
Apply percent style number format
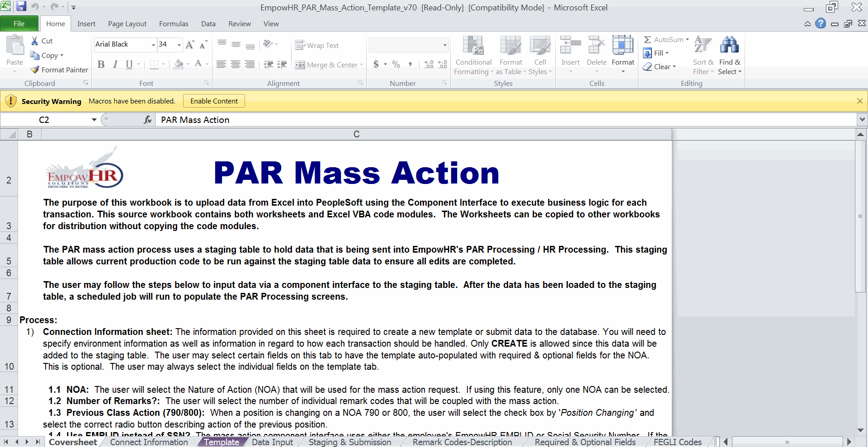tap(396, 64)
